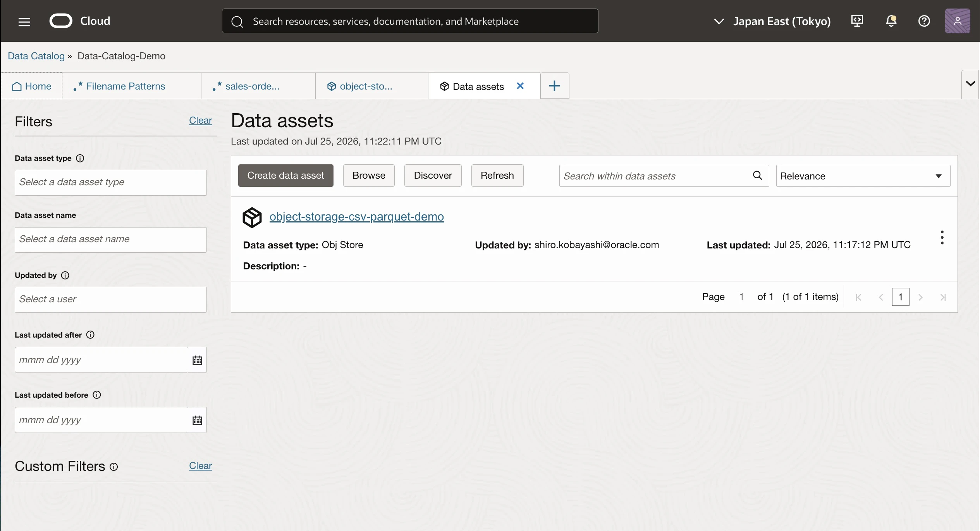Open the Updated by user filter dropdown
Screen dimensions: 980x531
pyautogui.click(x=111, y=300)
